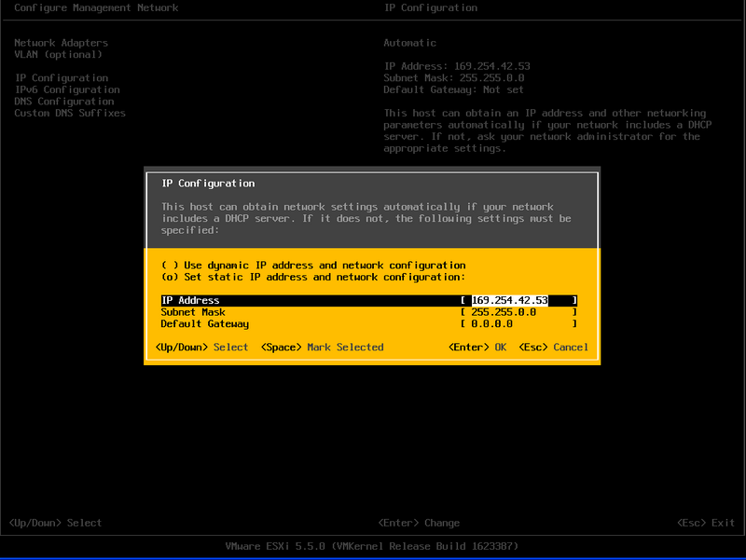Click the <Enter> Change hint at bottom
Image resolution: width=746 pixels, height=560 pixels.
[419, 523]
